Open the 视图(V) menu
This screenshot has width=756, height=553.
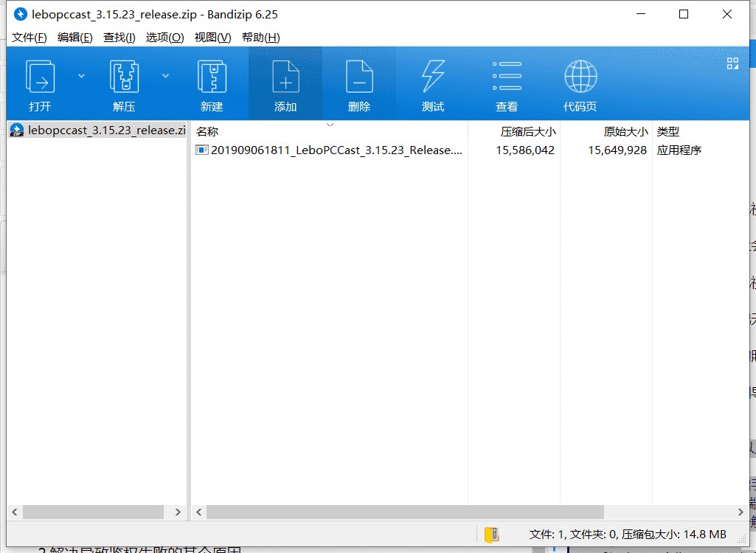[x=212, y=38]
